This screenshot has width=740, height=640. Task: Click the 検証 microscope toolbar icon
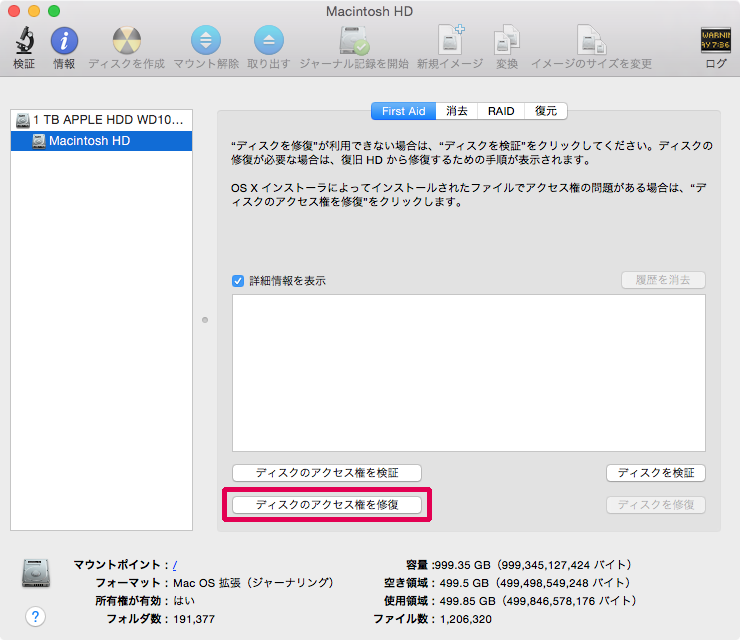[24, 40]
